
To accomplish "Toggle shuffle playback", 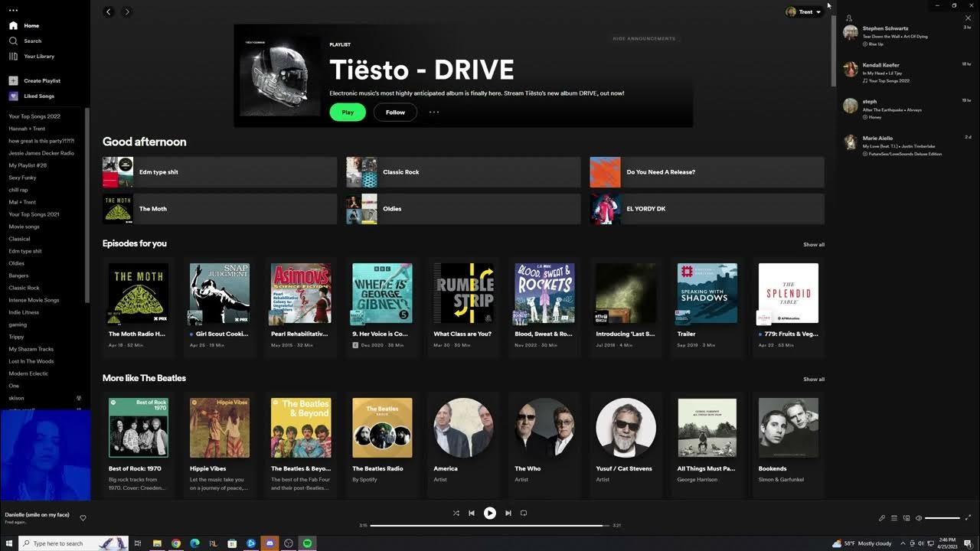I will tap(456, 514).
